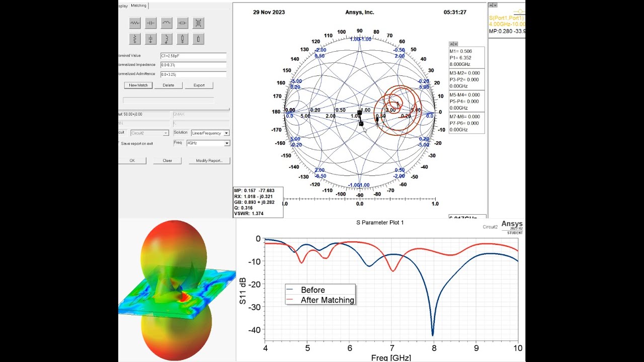This screenshot has height=362, width=644.
Task: Click the 'S Parameter Plot 1' title
Action: [380, 222]
